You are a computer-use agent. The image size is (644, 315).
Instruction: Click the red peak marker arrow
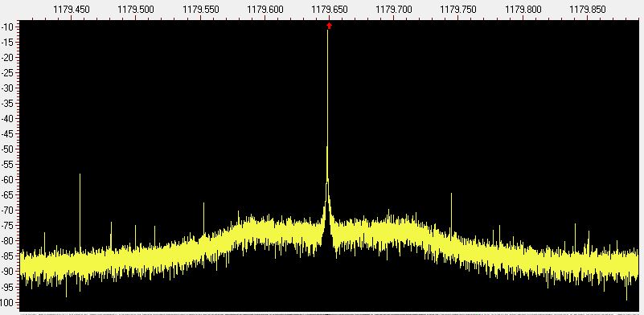329,26
